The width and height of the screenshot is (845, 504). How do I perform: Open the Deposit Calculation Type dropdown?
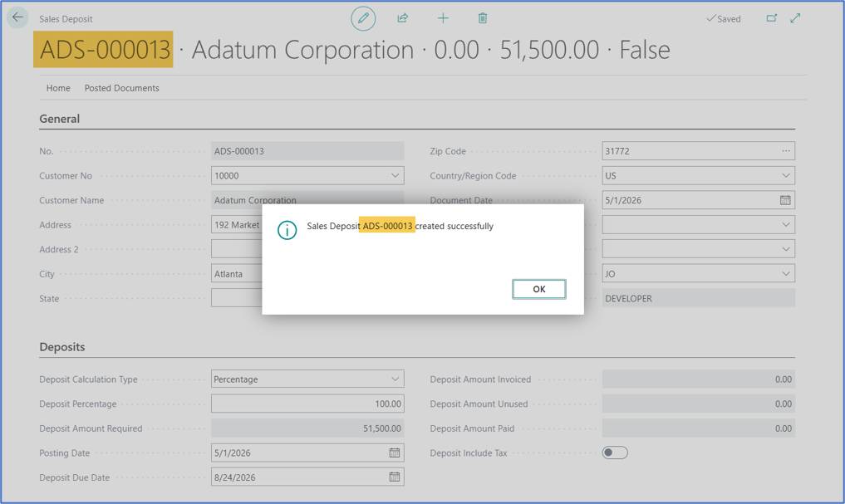pyautogui.click(x=395, y=379)
